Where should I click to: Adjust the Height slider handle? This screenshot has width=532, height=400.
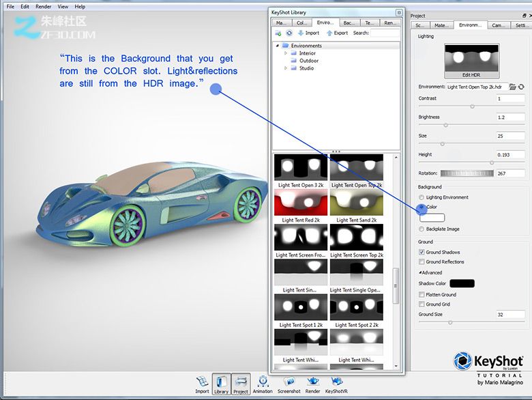tap(492, 162)
